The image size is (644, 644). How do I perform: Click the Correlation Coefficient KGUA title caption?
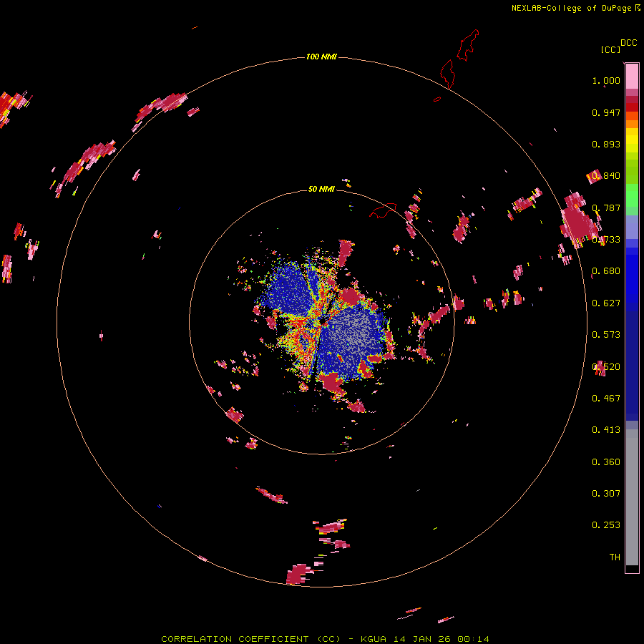[325, 639]
